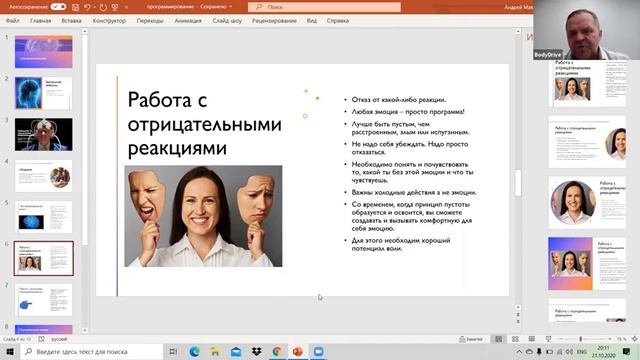Image resolution: width=640 pixels, height=360 pixels.
Task: Choose fourth design idea with purple-orange gradient
Action: (x=587, y=264)
